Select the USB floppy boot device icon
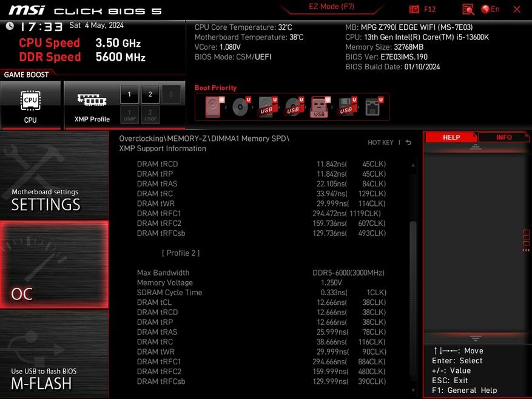532x399 pixels. 347,107
